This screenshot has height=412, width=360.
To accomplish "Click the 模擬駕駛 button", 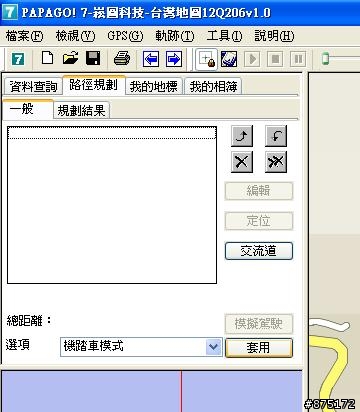I will click(259, 324).
